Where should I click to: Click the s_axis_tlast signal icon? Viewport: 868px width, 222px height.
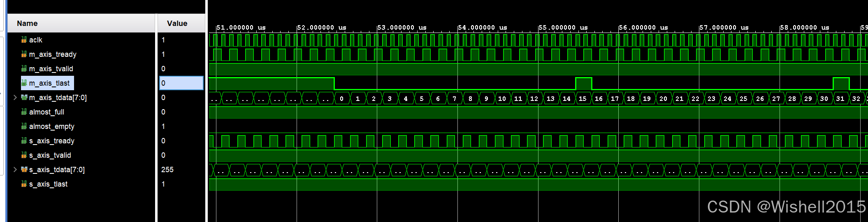pos(24,184)
